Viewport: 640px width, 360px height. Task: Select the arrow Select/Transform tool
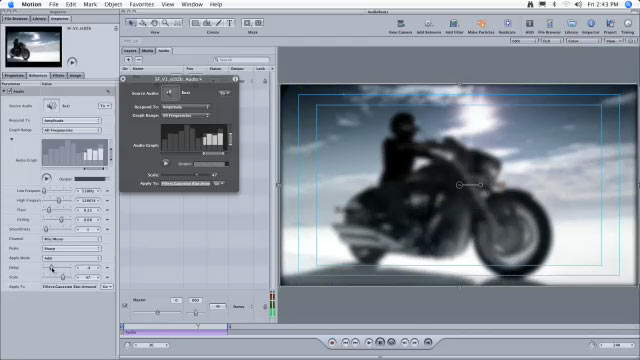131,23
